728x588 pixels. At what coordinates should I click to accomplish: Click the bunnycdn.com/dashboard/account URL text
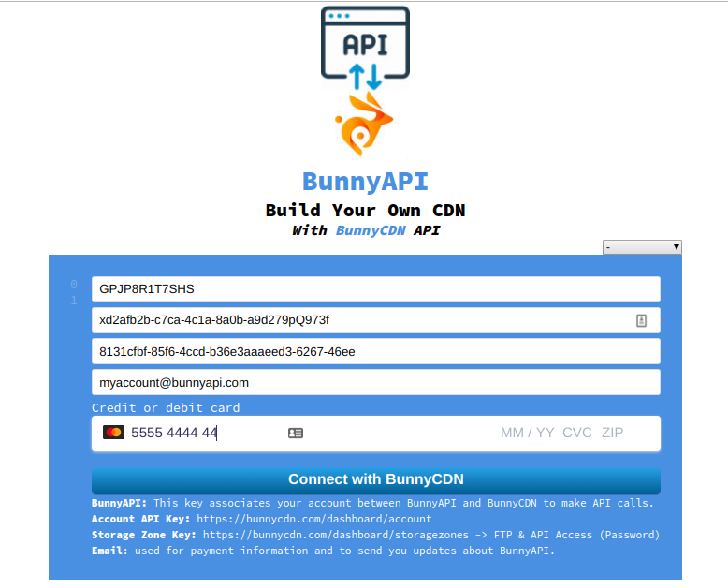pyautogui.click(x=313, y=519)
